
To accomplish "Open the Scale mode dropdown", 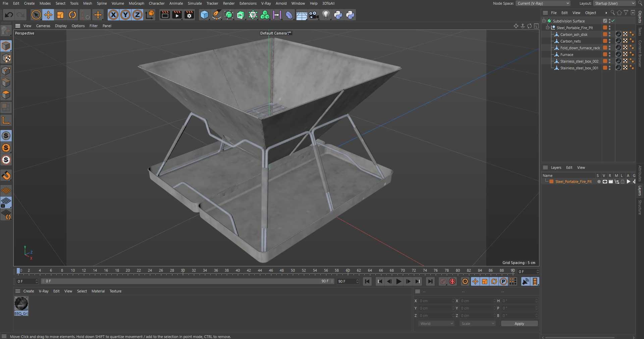I will (478, 324).
